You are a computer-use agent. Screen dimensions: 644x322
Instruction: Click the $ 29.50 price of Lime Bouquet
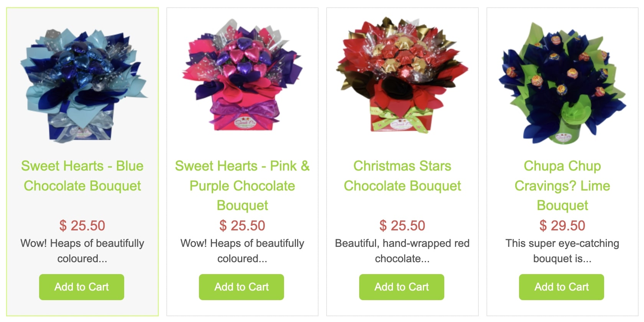pyautogui.click(x=562, y=225)
